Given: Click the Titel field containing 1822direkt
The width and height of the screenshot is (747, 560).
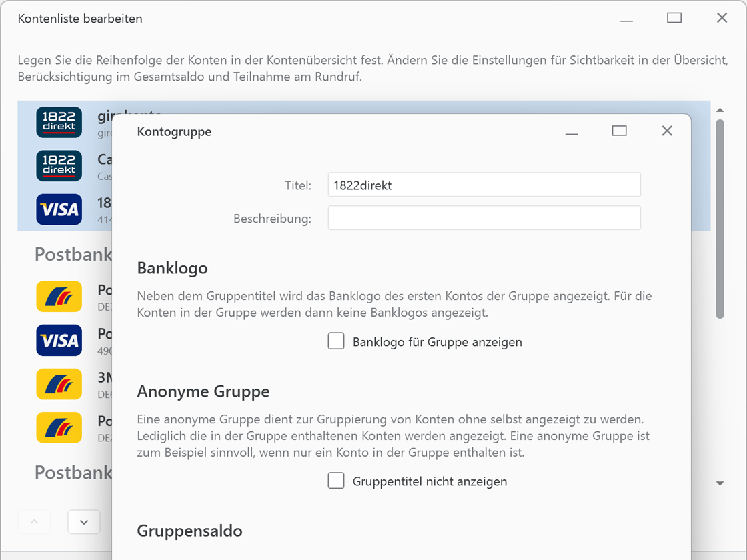Looking at the screenshot, I should [x=484, y=185].
